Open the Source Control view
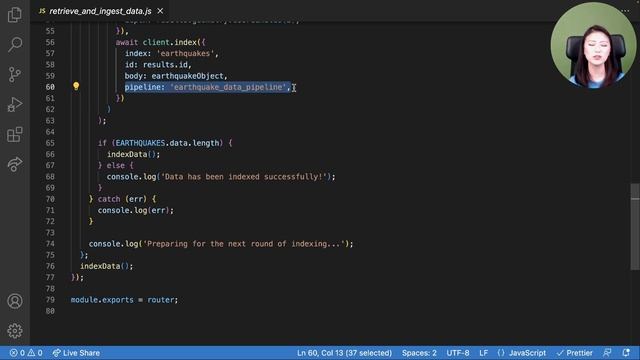The image size is (640, 360). click(15, 74)
